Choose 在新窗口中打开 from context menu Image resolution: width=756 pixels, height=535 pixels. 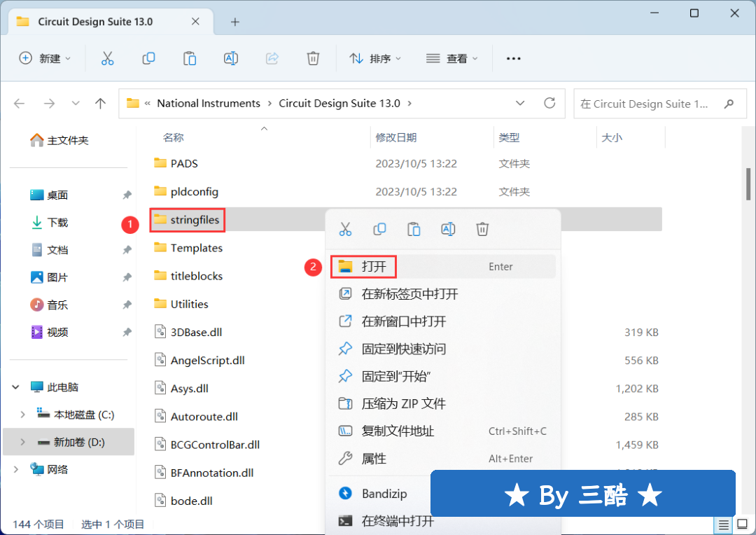pyautogui.click(x=443, y=321)
